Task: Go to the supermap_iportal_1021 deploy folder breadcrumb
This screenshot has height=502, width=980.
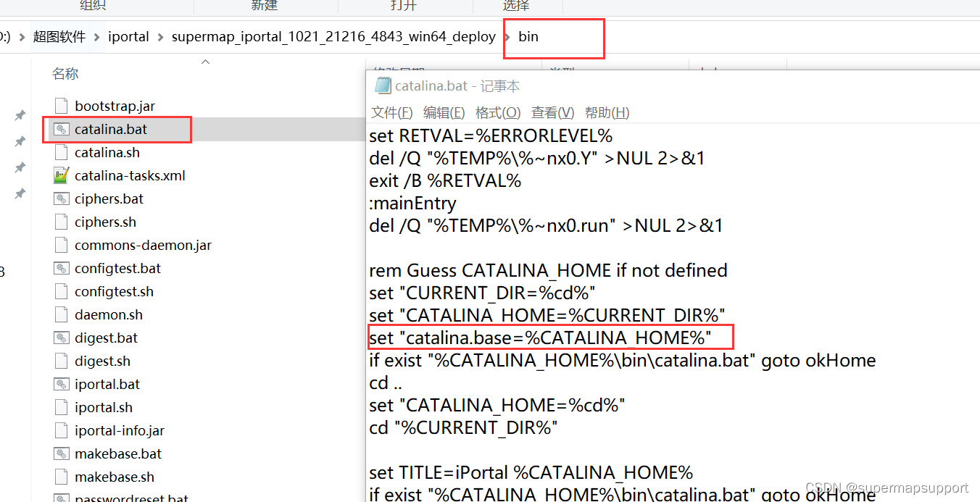Action: 333,36
